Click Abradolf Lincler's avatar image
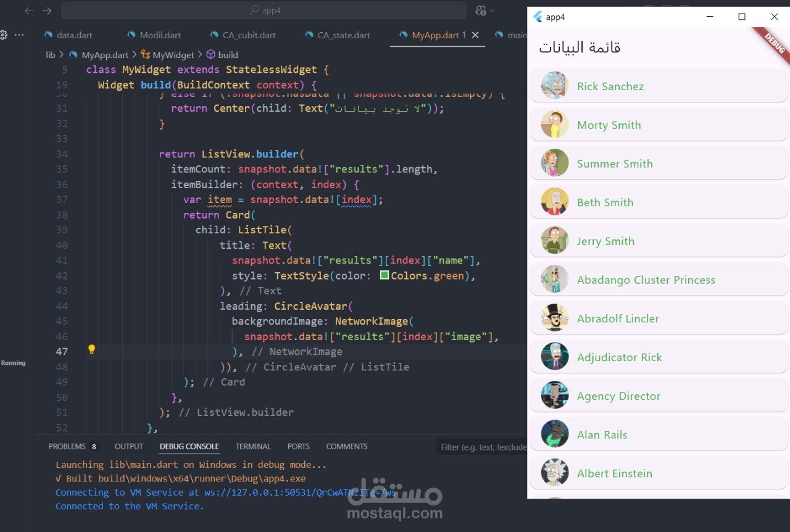 pyautogui.click(x=554, y=318)
